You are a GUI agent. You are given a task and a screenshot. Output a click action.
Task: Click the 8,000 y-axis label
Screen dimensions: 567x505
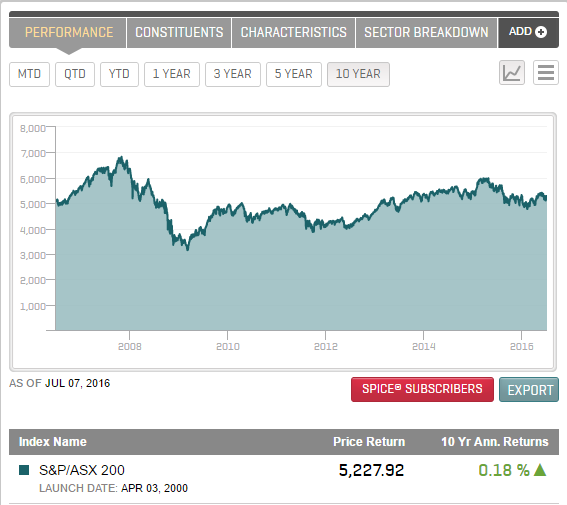tap(33, 128)
